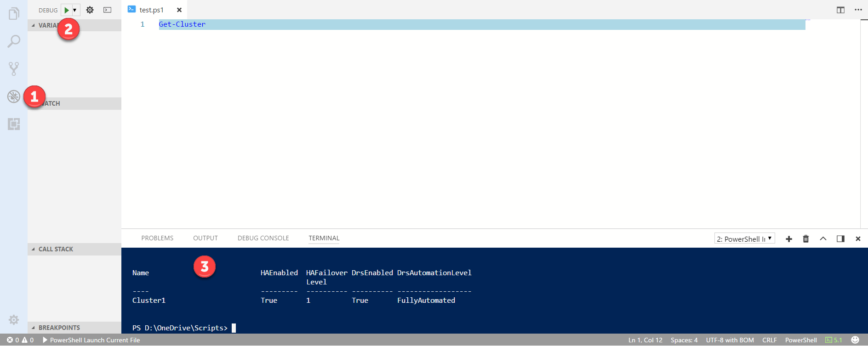The width and height of the screenshot is (868, 346).
Task: Click FullyAutomated value in terminal
Action: [x=426, y=300]
